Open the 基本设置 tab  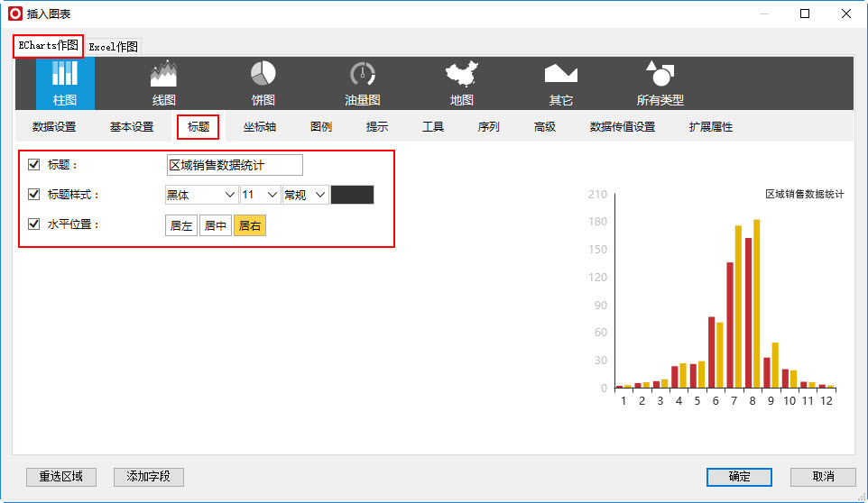132,126
